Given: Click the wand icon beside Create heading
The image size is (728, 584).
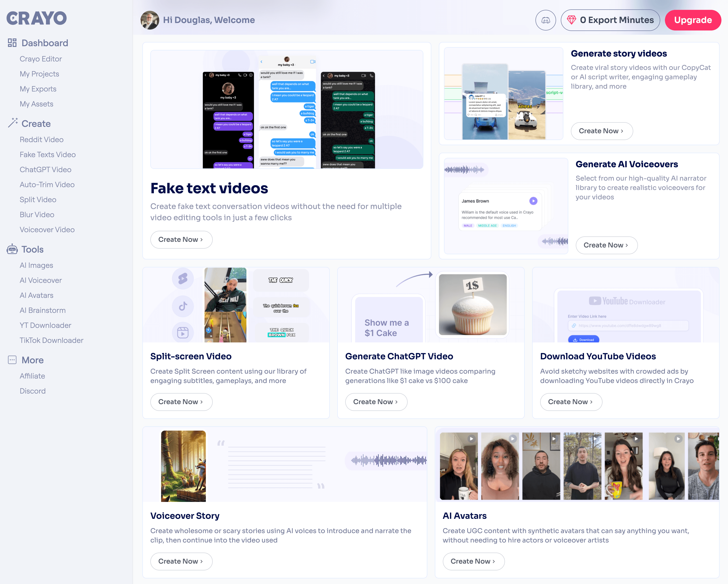Looking at the screenshot, I should pos(13,122).
